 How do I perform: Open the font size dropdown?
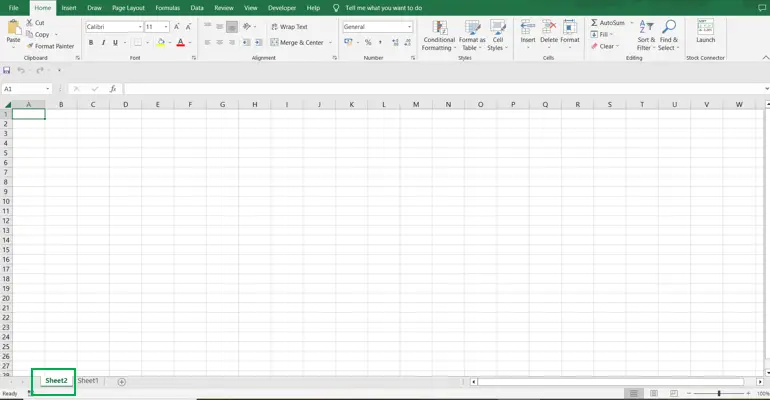(x=166, y=27)
